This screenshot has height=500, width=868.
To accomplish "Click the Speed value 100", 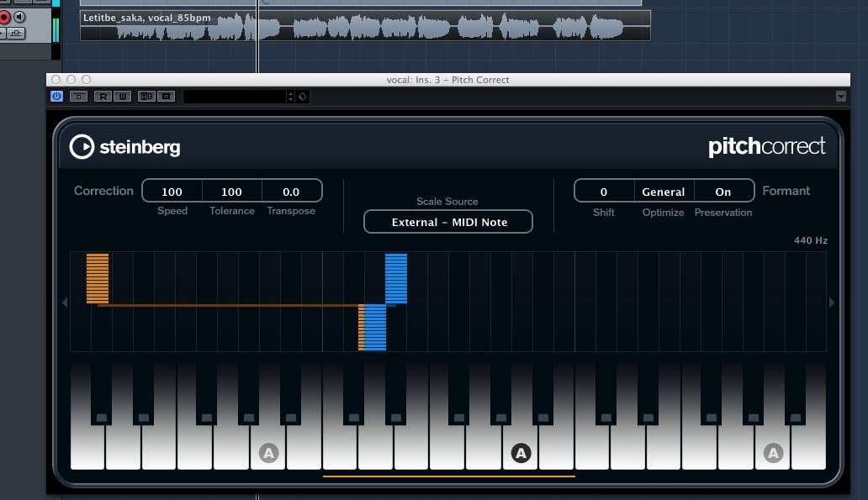I will [172, 192].
